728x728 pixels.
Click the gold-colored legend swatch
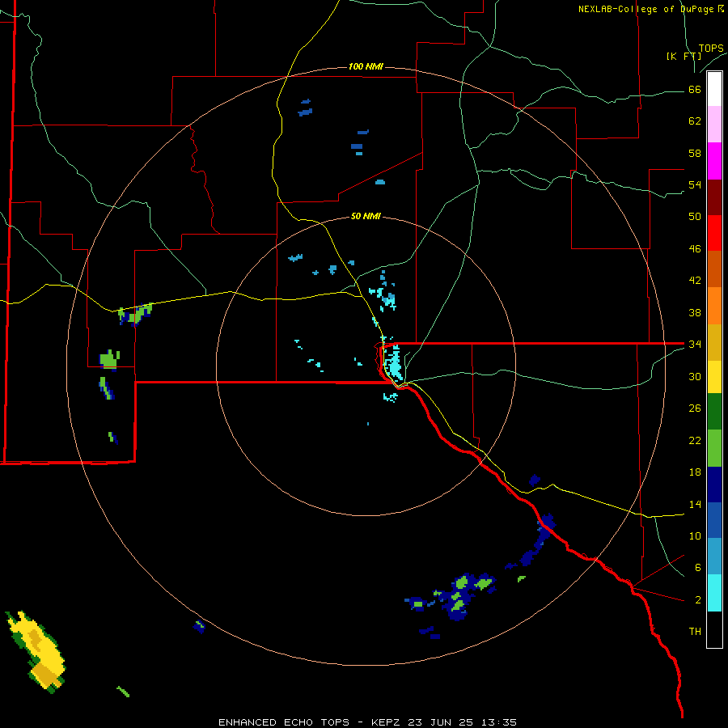click(x=714, y=343)
